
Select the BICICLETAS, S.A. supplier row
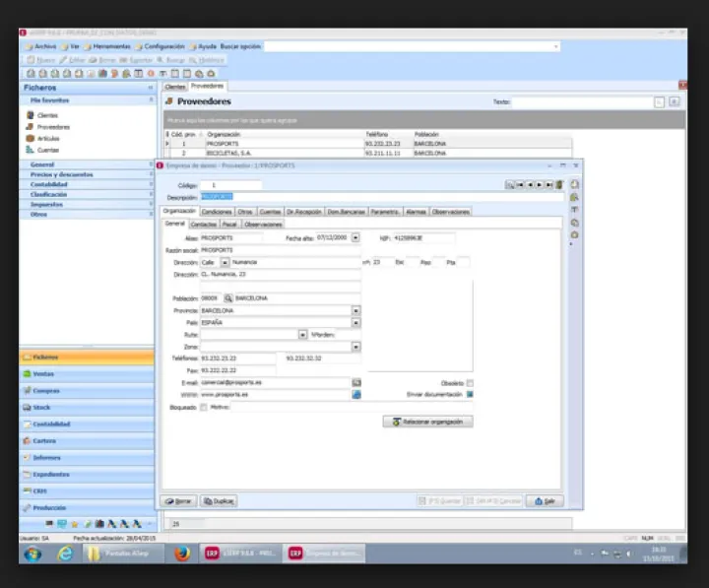(368, 154)
